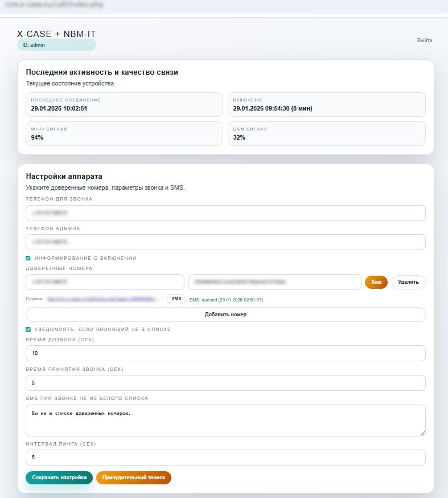The height and width of the screenshot is (498, 448).
Task: Click into the Телефон админа field
Action: 225,242
